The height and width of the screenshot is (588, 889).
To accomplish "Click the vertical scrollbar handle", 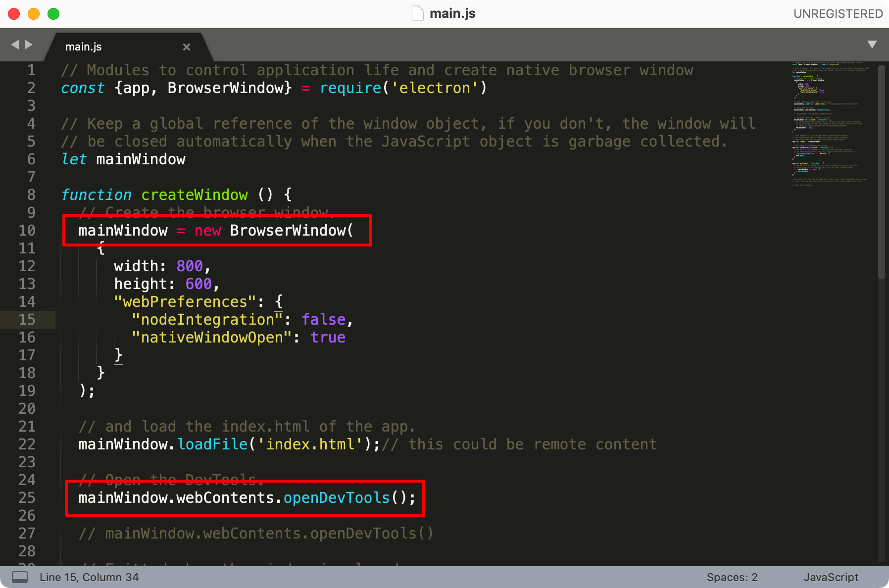I will tap(881, 172).
